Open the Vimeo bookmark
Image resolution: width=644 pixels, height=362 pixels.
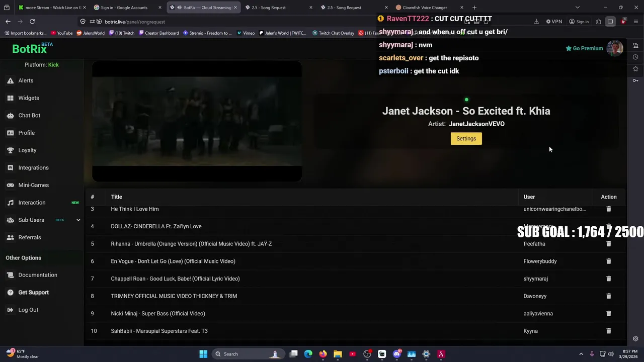[x=246, y=33]
